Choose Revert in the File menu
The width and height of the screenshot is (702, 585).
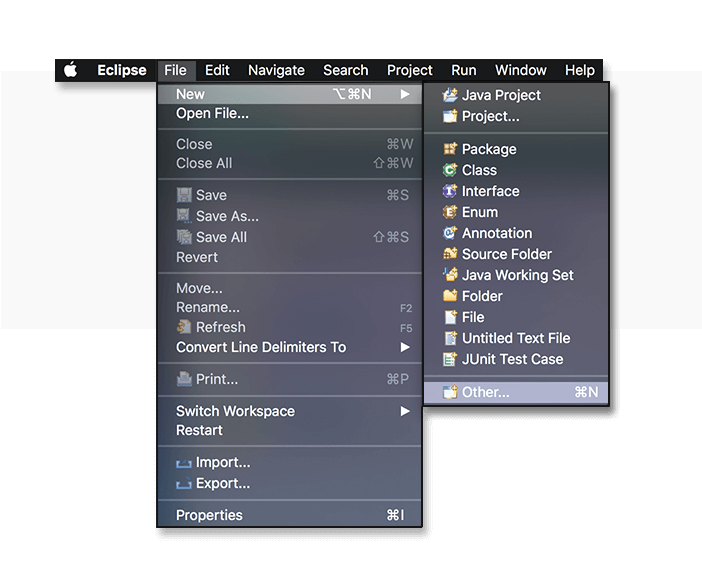[290, 257]
